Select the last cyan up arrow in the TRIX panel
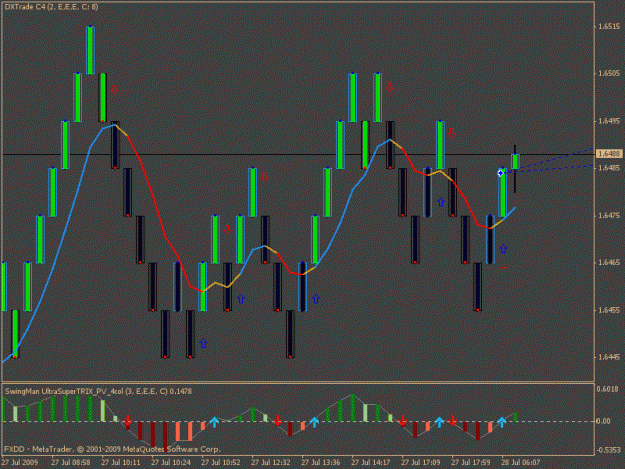Screen dimensions: 625x469 pyautogui.click(x=502, y=422)
